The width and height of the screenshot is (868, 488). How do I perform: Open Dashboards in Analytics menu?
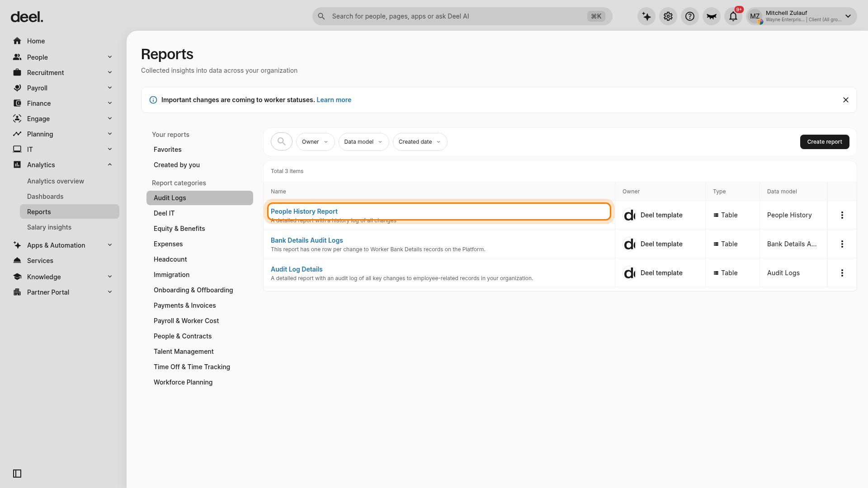(45, 197)
